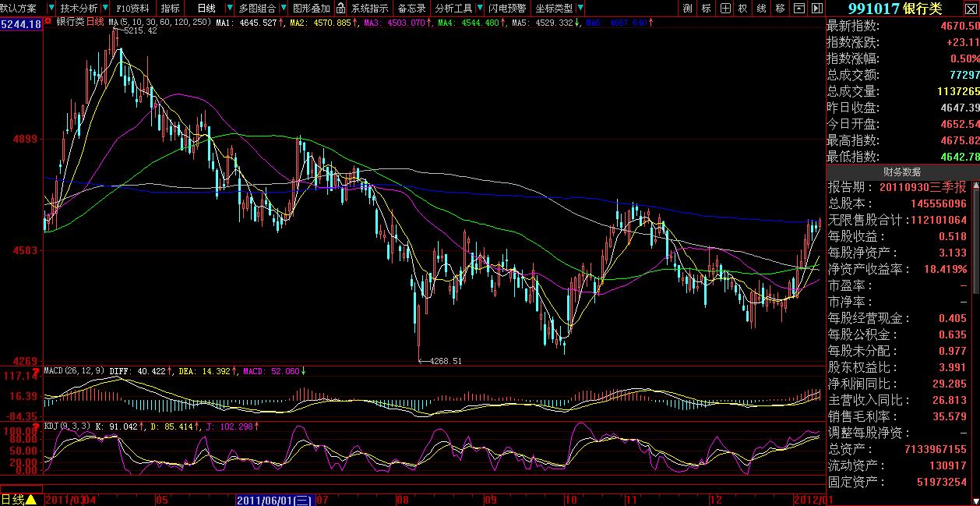Image resolution: width=980 pixels, height=506 pixels.
Task: Click the 昨日收盘 value 4647.39
Action: pyautogui.click(x=960, y=108)
